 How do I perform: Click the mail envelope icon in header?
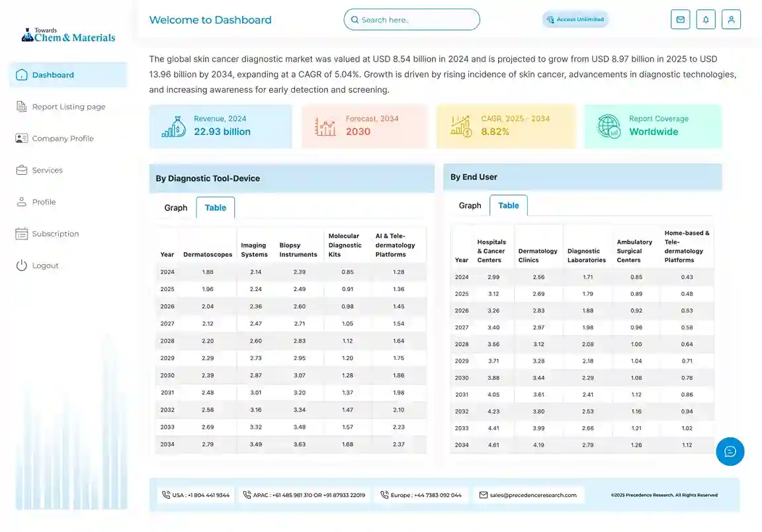pyautogui.click(x=680, y=20)
